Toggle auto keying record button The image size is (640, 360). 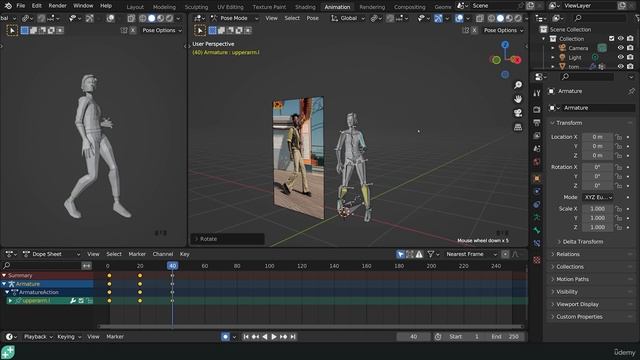pos(225,337)
